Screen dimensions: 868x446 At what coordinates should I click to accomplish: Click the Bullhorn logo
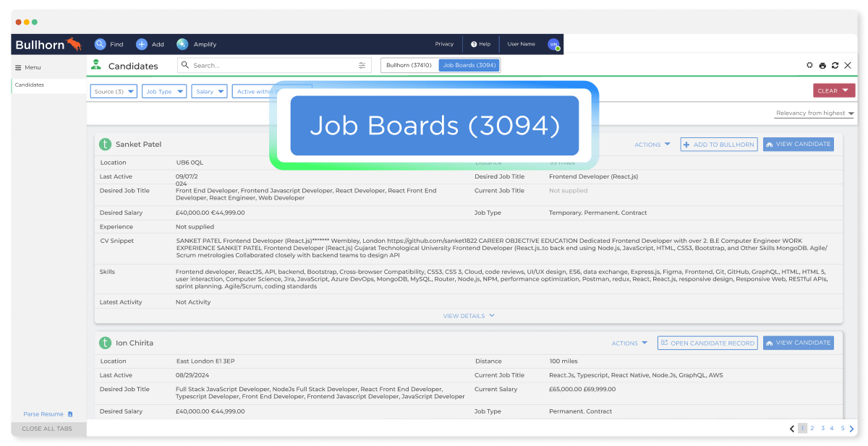click(48, 44)
